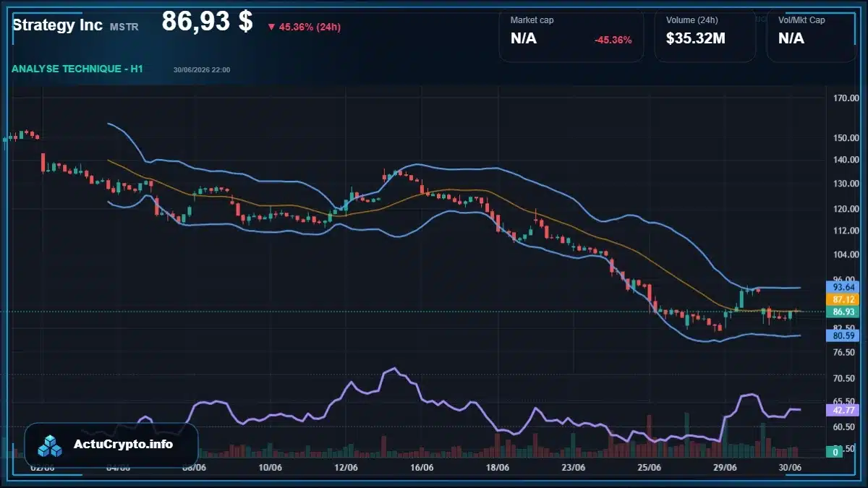Click the purple 42.77 indicator tag

point(843,410)
